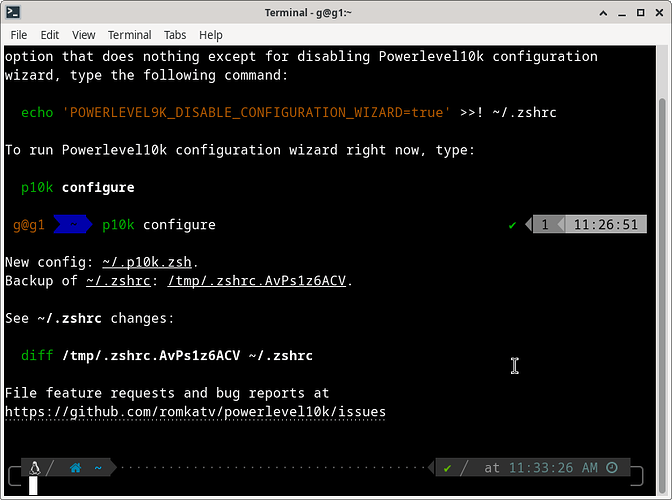Click the green diff command word
Viewport: 672px width, 500px height.
(x=37, y=355)
